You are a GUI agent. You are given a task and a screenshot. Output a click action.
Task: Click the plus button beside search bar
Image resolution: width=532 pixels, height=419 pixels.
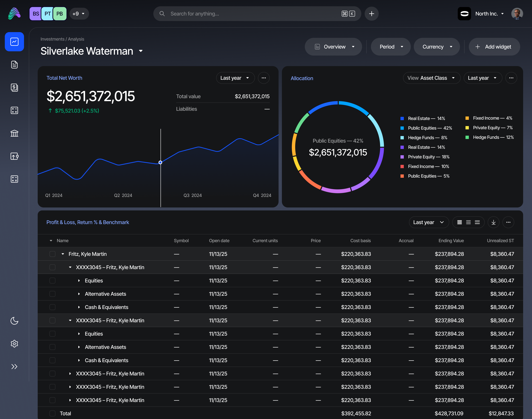[x=371, y=14]
